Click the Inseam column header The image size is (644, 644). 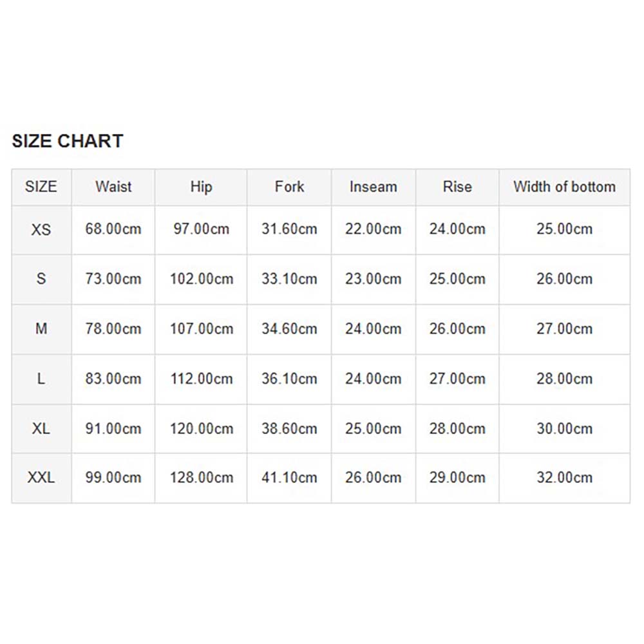coord(374,187)
